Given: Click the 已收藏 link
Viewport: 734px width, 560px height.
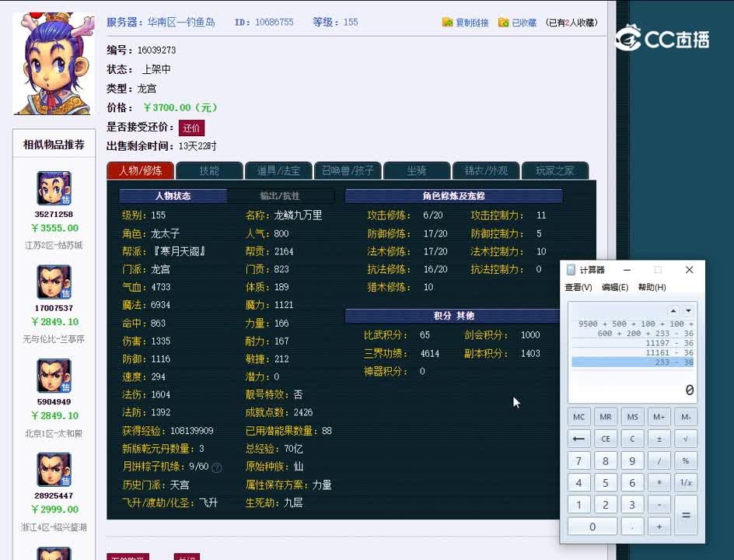Looking at the screenshot, I should click(524, 23).
